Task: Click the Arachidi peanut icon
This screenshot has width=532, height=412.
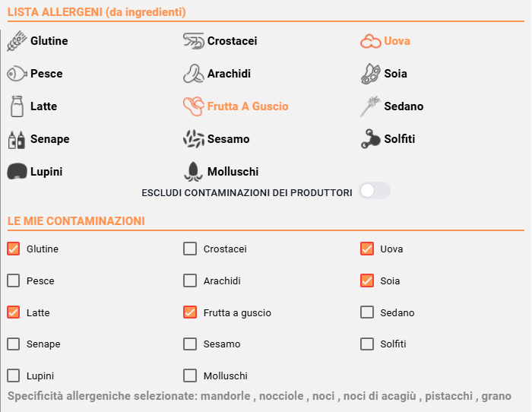Action: [193, 73]
